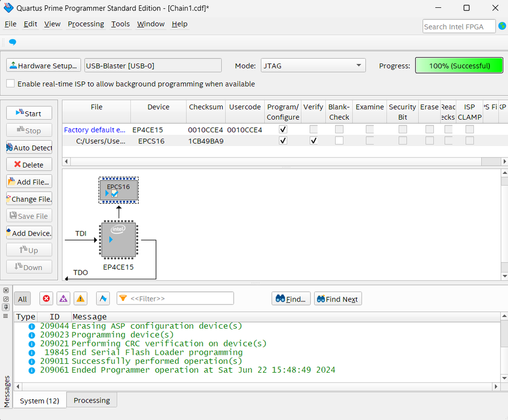The height and width of the screenshot is (420, 508).
Task: Click the globe icon beside search box
Action: tap(502, 26)
